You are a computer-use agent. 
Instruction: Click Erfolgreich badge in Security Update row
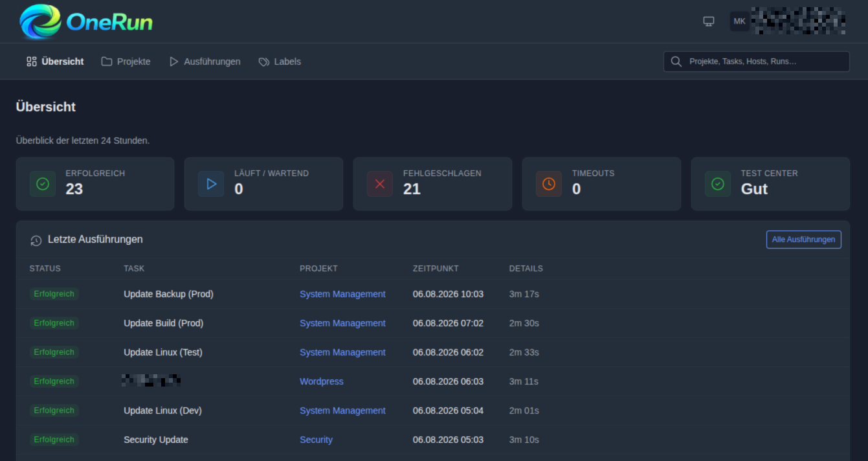pyautogui.click(x=54, y=440)
